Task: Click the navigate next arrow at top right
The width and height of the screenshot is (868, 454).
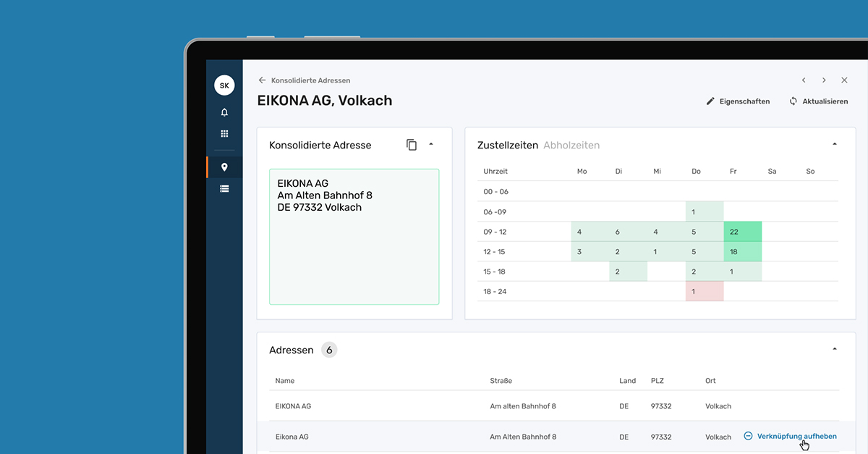Action: pos(824,80)
